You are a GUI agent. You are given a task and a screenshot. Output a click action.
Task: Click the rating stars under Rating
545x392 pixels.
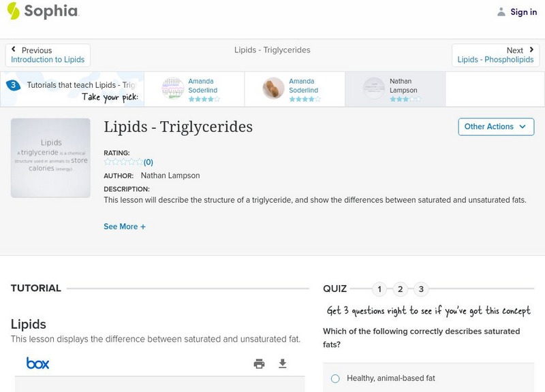[123, 162]
